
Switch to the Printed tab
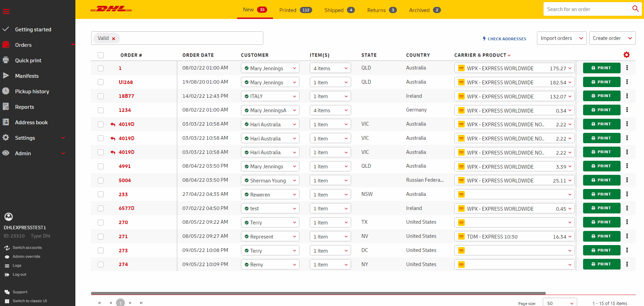click(x=296, y=10)
